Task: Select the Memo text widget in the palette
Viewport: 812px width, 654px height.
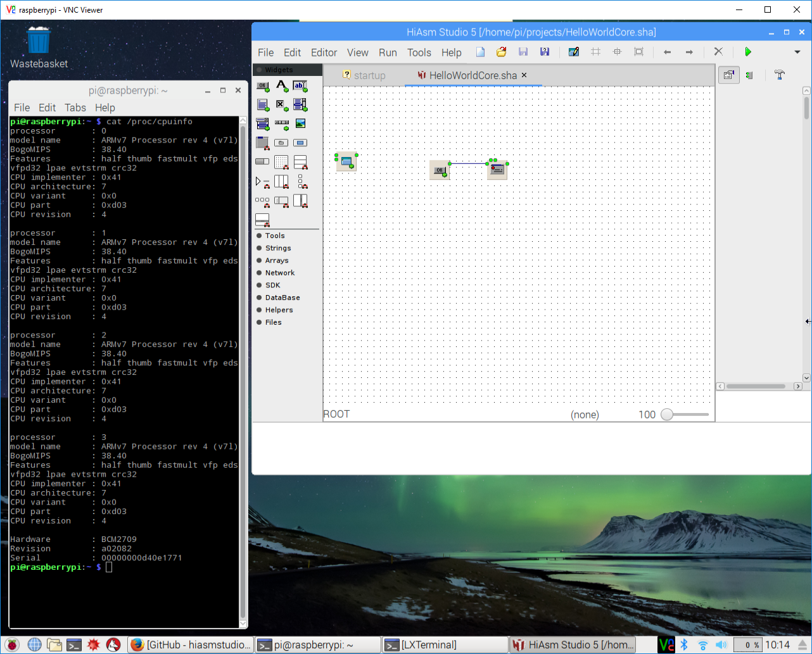Action: click(x=263, y=105)
